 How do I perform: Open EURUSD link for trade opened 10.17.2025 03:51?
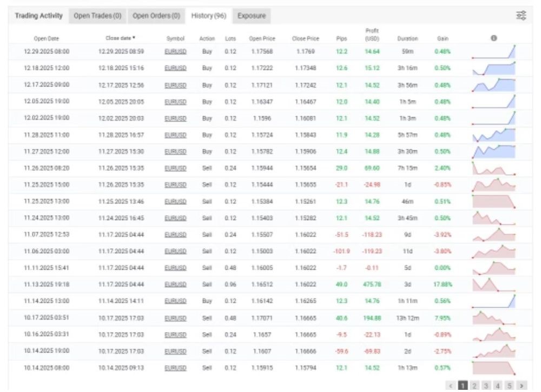[x=175, y=318]
